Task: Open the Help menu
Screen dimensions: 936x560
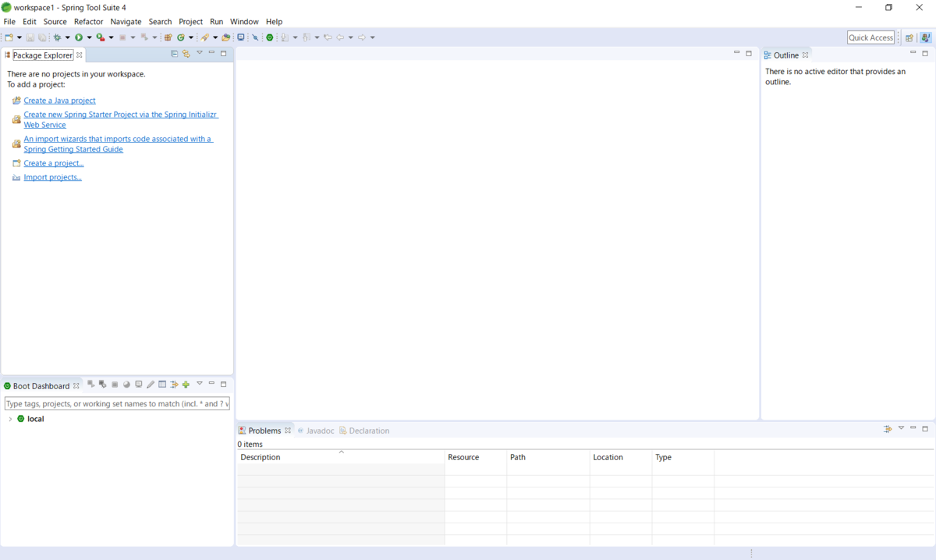Action: point(274,22)
